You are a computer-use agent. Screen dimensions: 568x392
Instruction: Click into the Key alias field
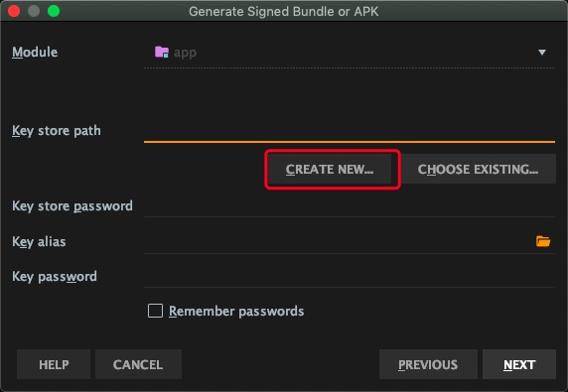(339, 241)
